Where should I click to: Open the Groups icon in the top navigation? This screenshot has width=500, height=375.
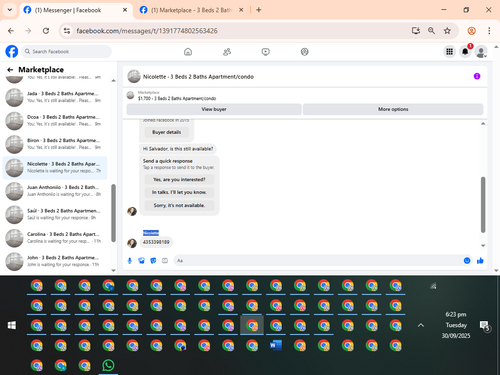pos(305,52)
